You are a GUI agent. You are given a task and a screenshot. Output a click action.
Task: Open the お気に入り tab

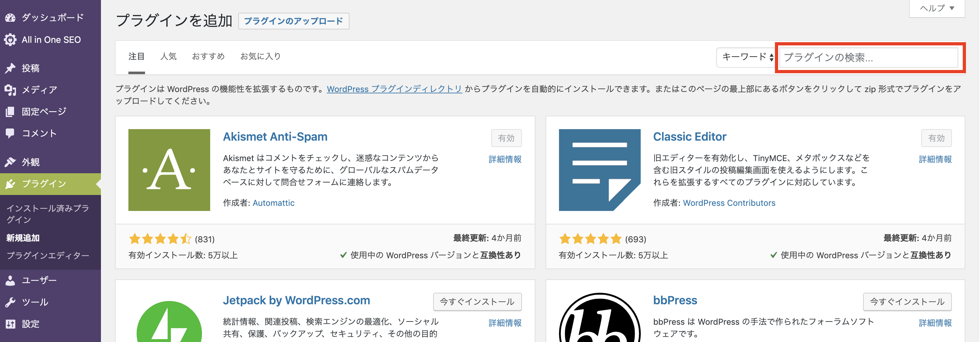click(x=260, y=57)
